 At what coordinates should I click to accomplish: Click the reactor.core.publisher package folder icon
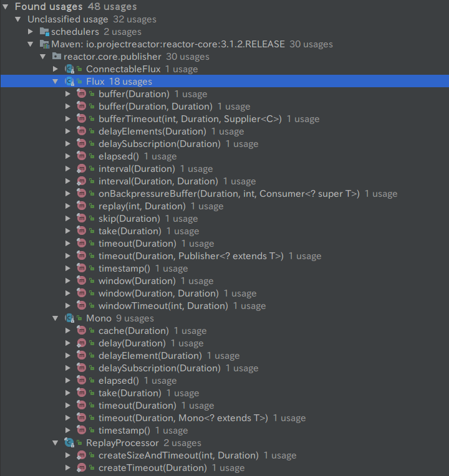(57, 56)
